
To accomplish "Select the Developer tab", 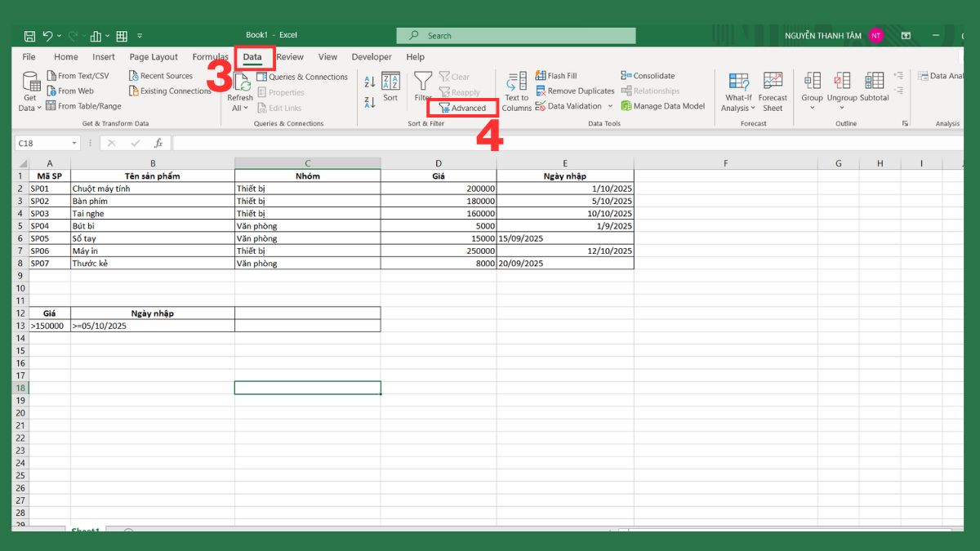I will tap(372, 57).
